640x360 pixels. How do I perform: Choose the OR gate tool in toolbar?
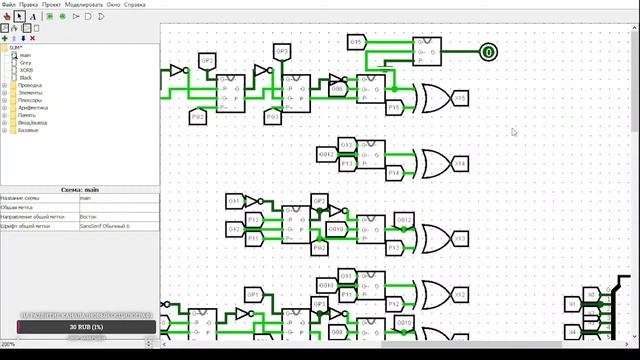(x=101, y=16)
